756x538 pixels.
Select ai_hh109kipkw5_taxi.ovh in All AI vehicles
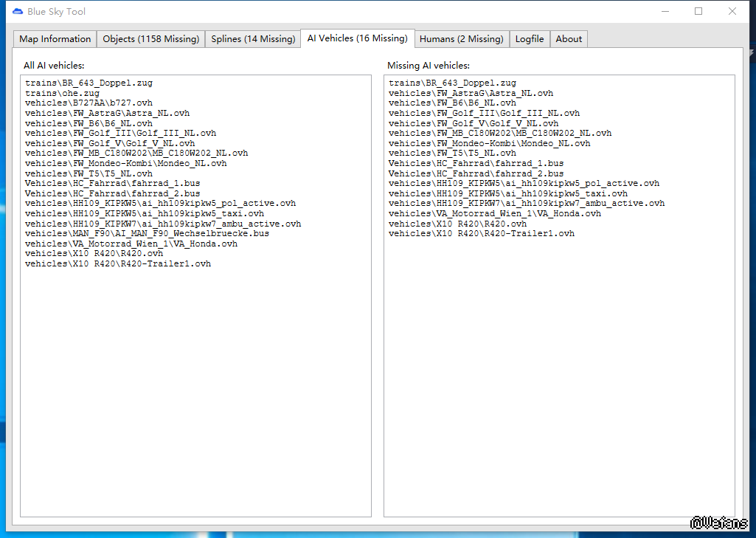coord(145,213)
